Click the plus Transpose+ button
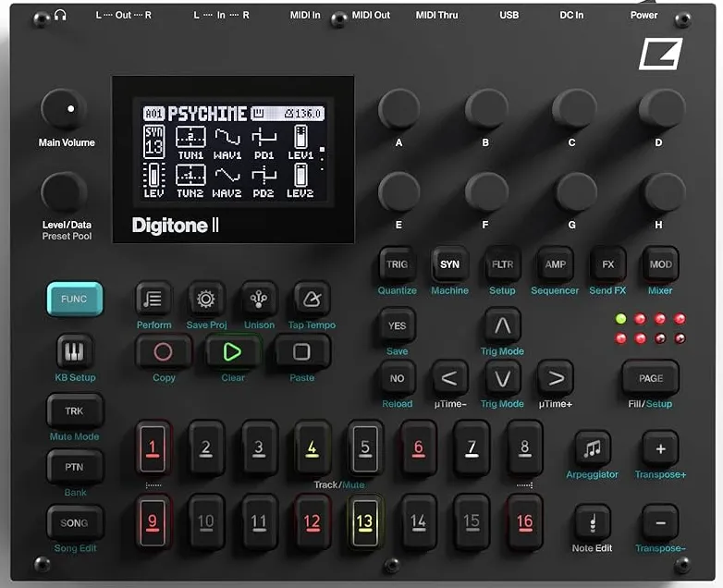 click(660, 448)
